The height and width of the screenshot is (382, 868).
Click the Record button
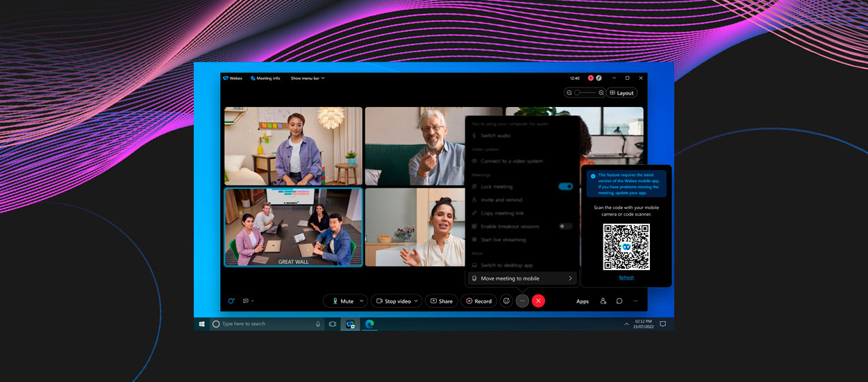478,301
